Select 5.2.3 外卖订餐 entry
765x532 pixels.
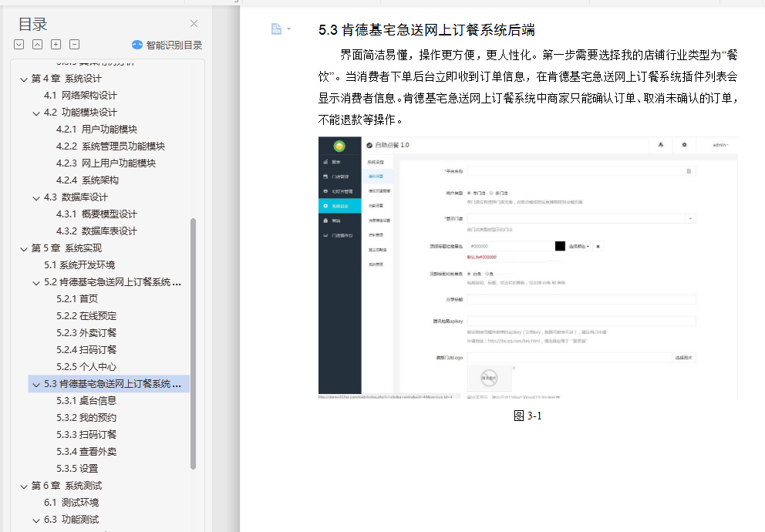tap(86, 333)
